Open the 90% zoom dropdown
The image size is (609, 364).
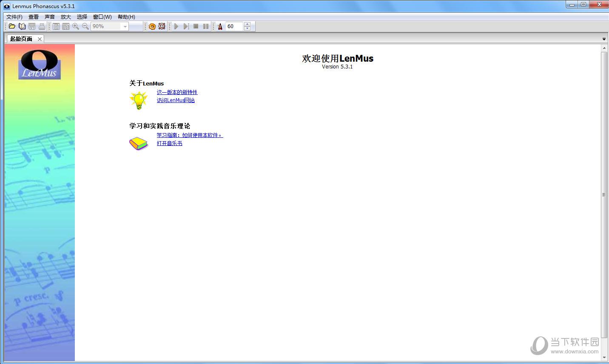coord(125,26)
